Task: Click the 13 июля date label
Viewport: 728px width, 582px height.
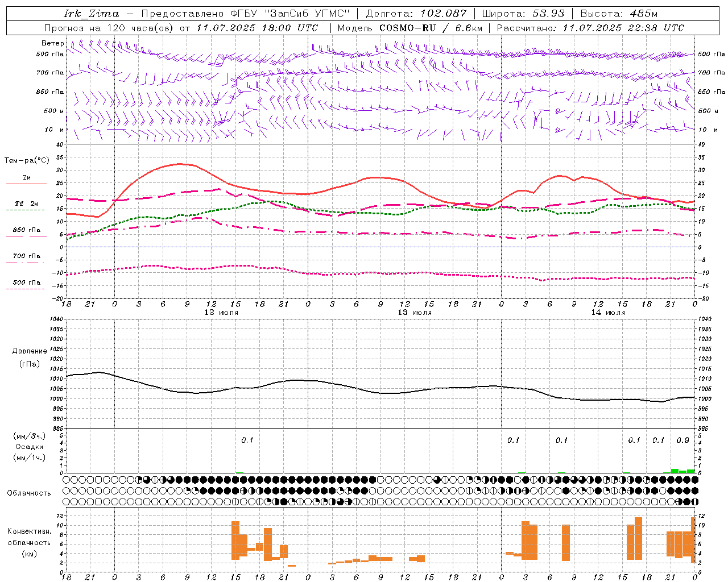Action: point(415,313)
